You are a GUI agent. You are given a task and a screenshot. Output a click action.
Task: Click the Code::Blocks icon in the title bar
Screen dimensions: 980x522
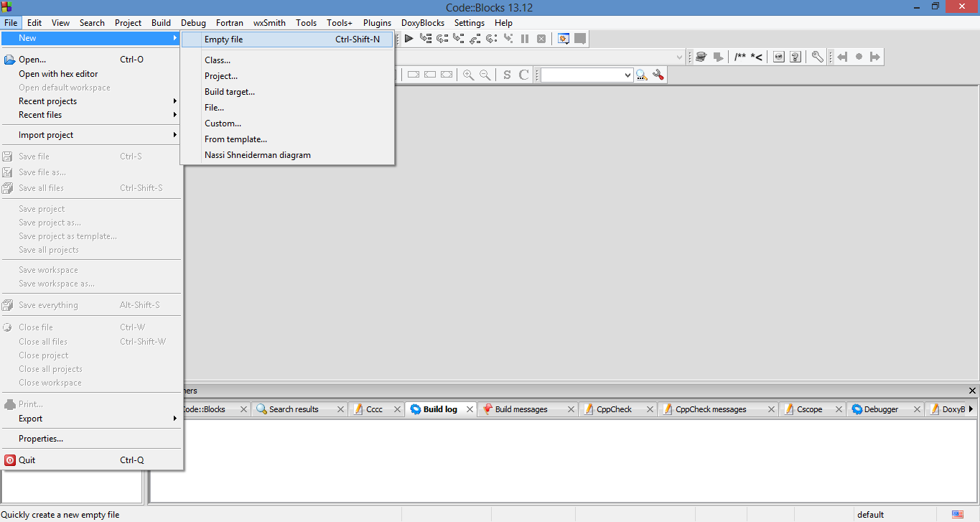point(7,7)
